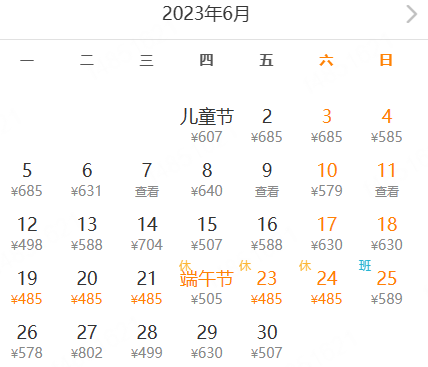Select June 30 priced ¥507
Screen dimensions: 428x367
267,342
